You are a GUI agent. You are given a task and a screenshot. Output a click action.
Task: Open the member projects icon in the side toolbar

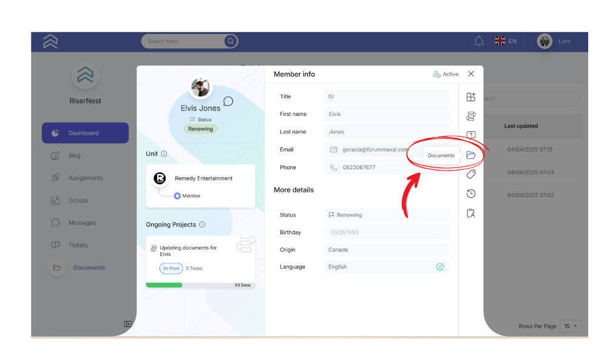click(471, 116)
